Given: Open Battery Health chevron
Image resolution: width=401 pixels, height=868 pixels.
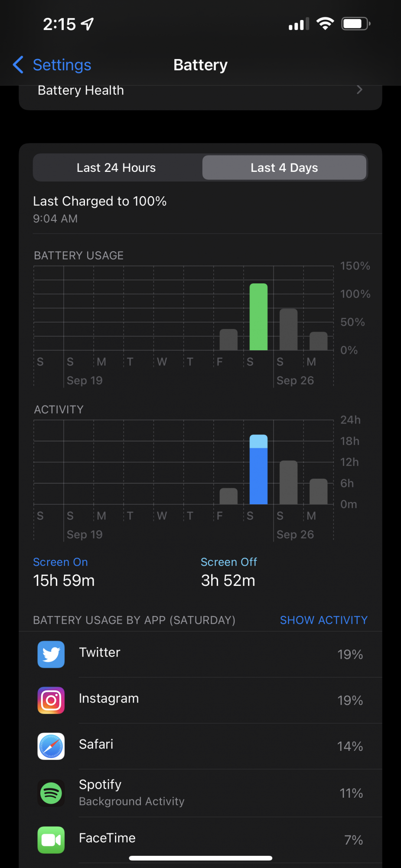Looking at the screenshot, I should [x=359, y=90].
